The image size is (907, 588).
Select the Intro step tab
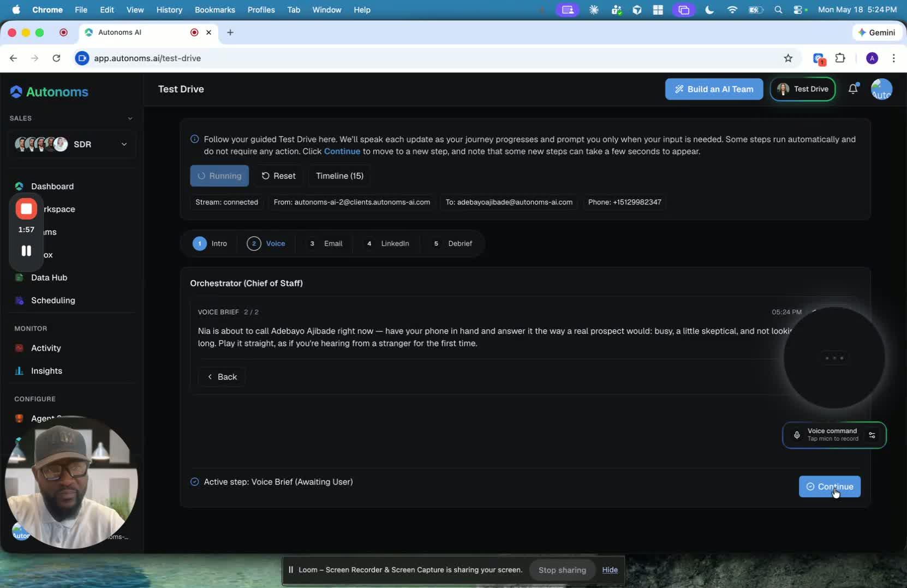coord(210,244)
